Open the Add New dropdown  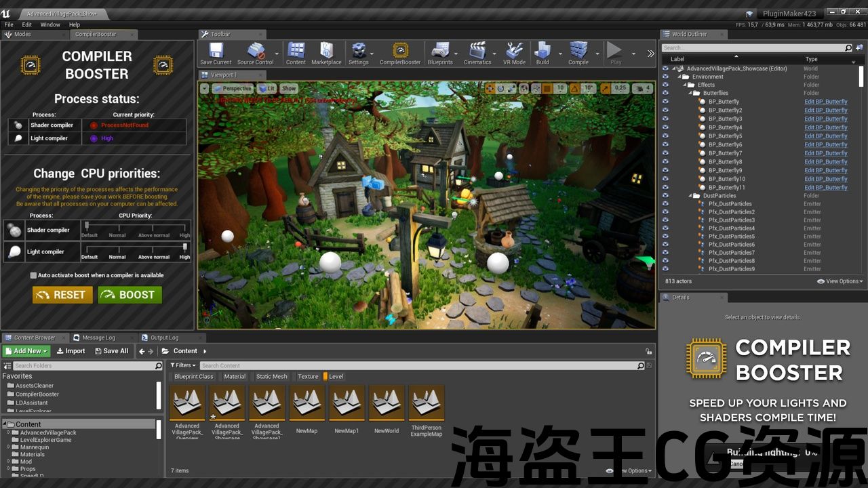click(x=26, y=351)
